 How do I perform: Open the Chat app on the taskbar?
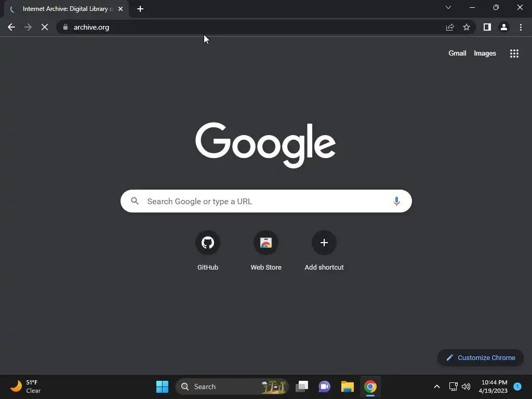(x=324, y=387)
